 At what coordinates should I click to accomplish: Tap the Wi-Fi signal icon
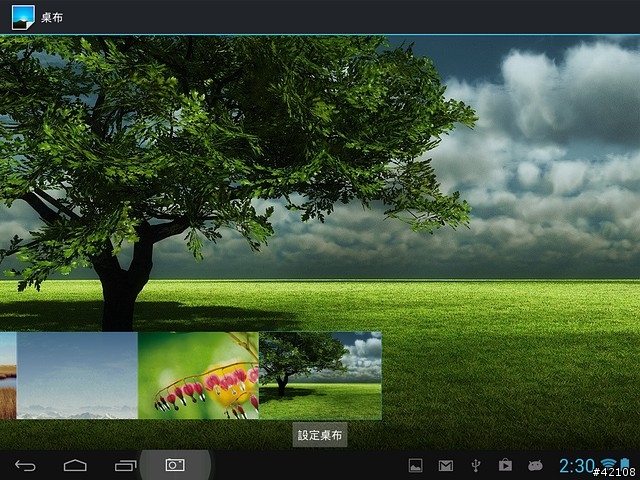click(608, 464)
